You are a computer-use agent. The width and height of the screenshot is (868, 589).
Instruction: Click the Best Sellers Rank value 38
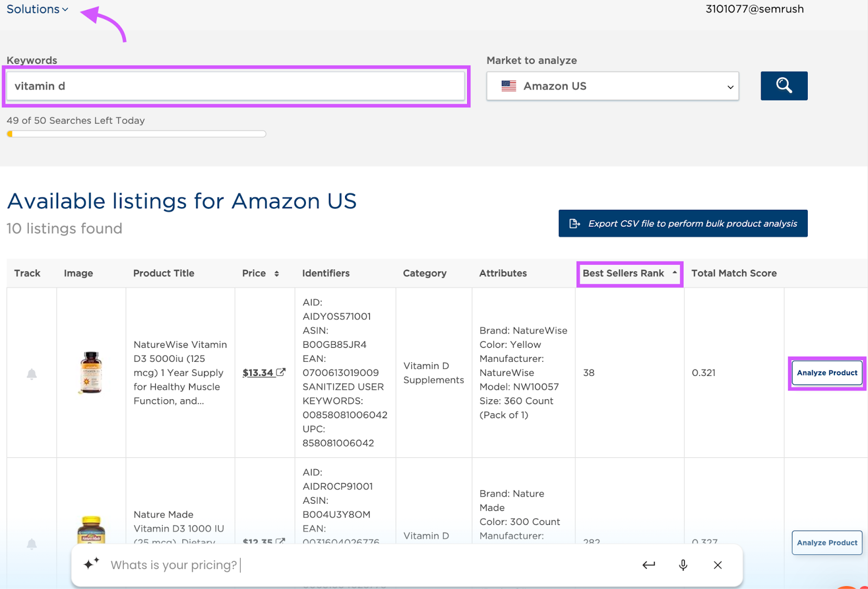(x=589, y=373)
